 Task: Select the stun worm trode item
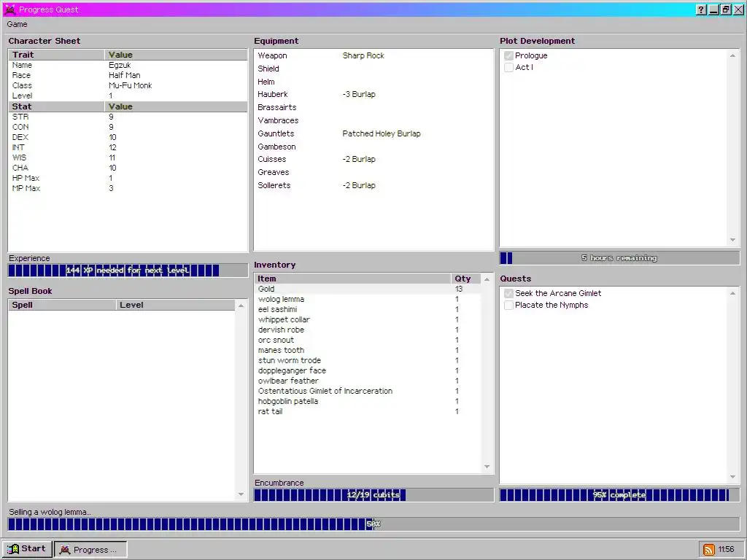[368, 360]
